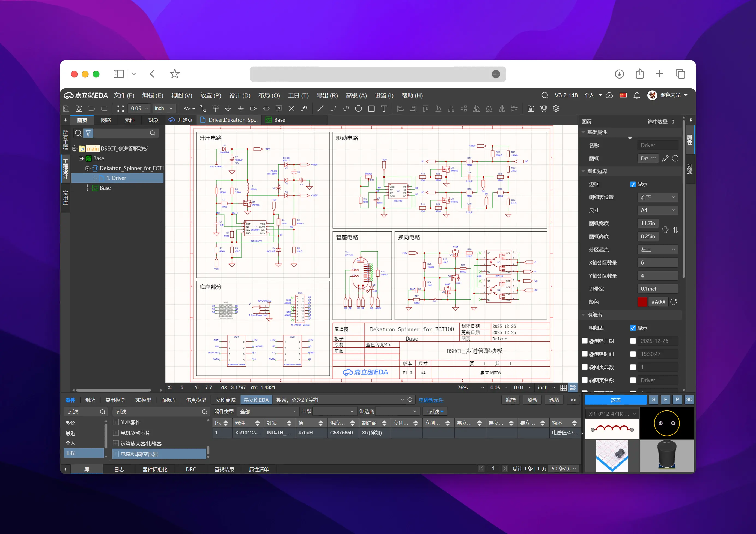
Task: Tick the checkbox beside the 2025-12-26 field
Action: pos(633,341)
